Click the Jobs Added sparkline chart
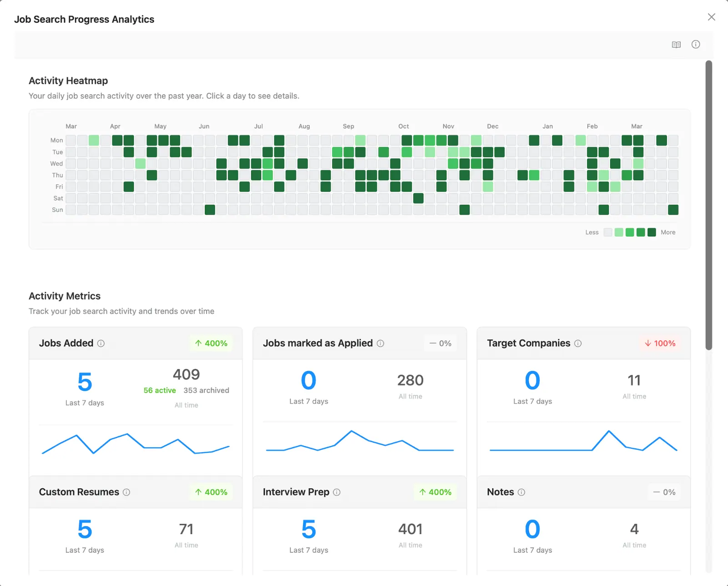The width and height of the screenshot is (728, 586). pos(136,444)
